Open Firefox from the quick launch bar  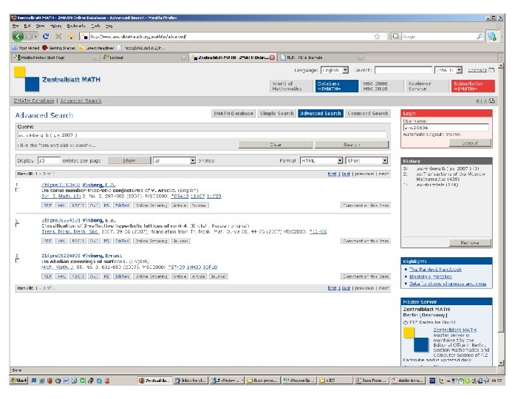(50, 381)
